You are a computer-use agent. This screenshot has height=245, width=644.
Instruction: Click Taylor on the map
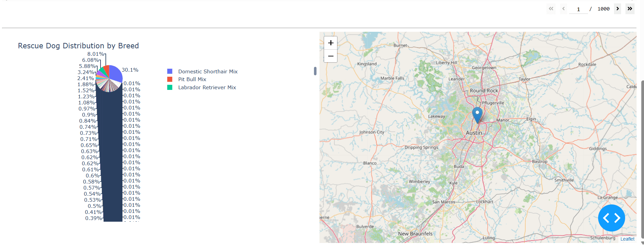point(524,79)
